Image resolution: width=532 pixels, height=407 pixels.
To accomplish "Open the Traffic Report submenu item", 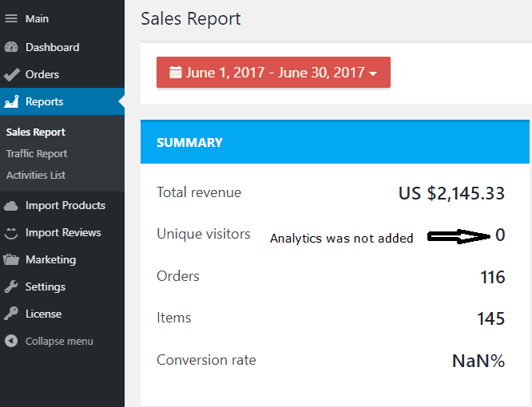I will (37, 153).
